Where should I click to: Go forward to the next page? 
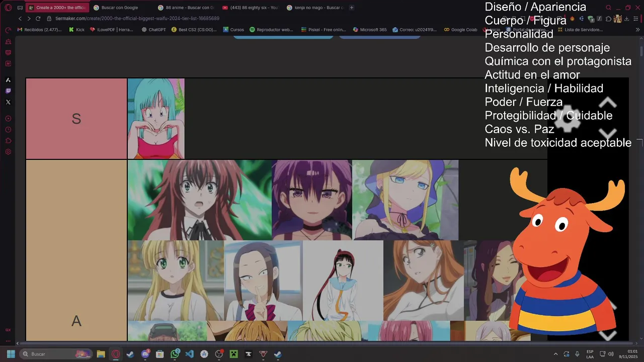pos(29,19)
